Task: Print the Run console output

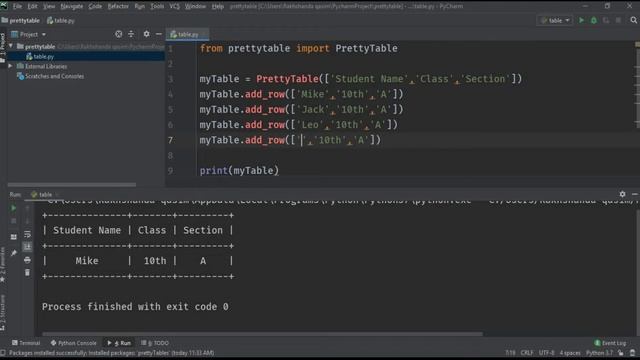Action: click(27, 260)
